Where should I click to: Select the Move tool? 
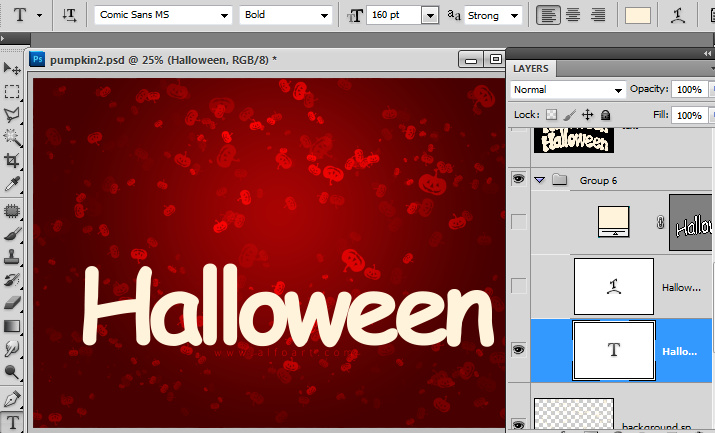coord(12,68)
